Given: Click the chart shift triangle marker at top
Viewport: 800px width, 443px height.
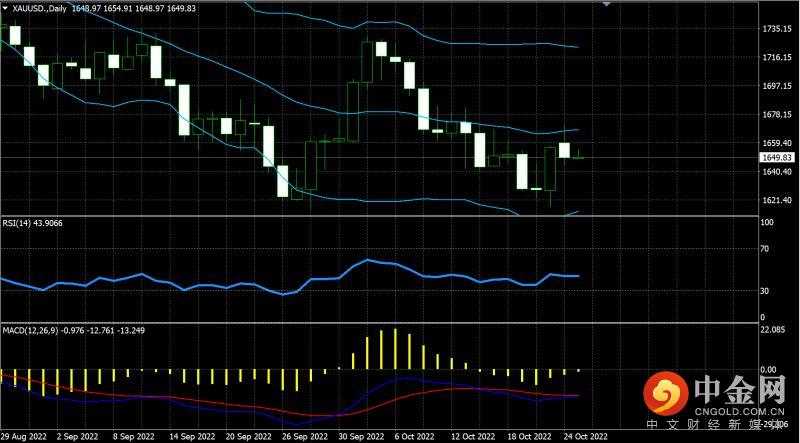Looking at the screenshot, I should pyautogui.click(x=606, y=4).
